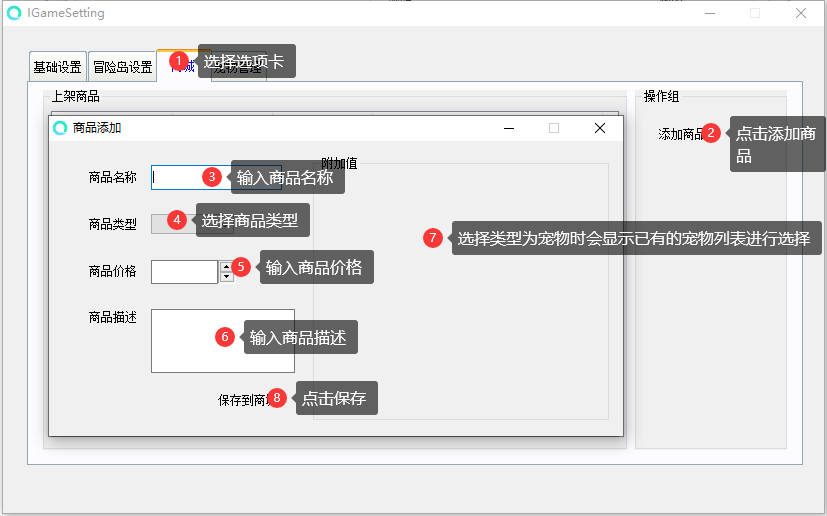
Task: Minimize the 商品添加 dialog
Action: [508, 128]
